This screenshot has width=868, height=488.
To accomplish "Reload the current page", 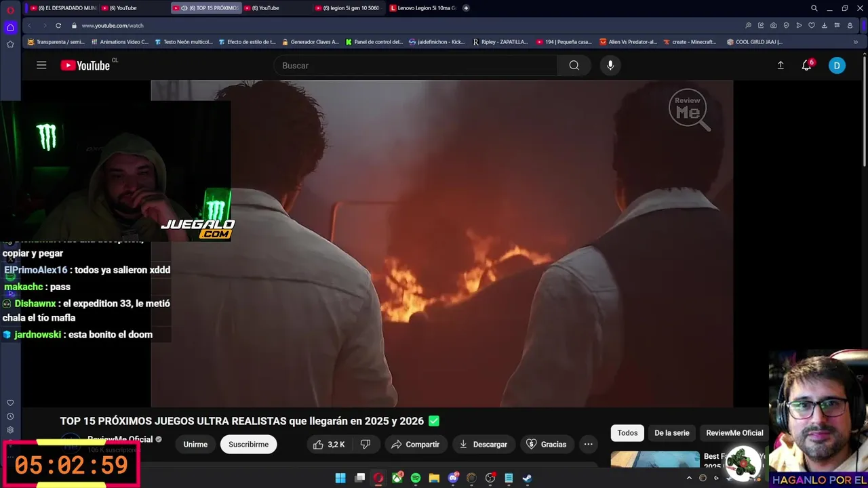I will click(x=58, y=25).
